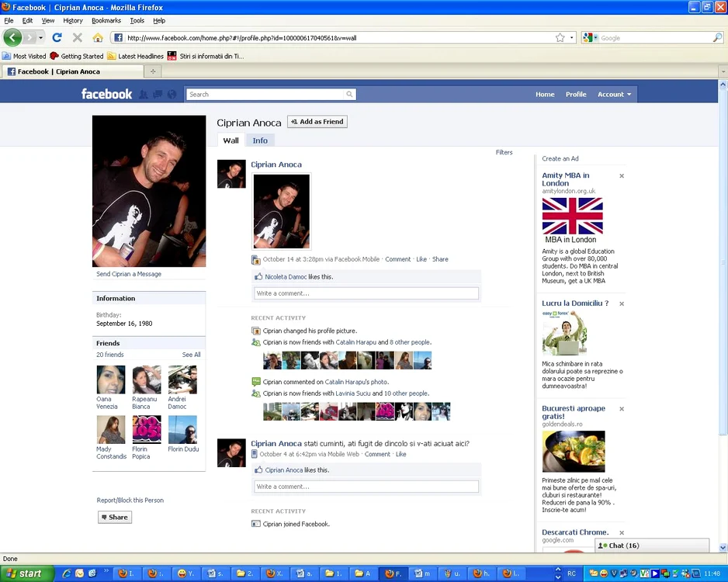728x582 pixels.
Task: Click the browser URL address field
Action: (x=339, y=37)
